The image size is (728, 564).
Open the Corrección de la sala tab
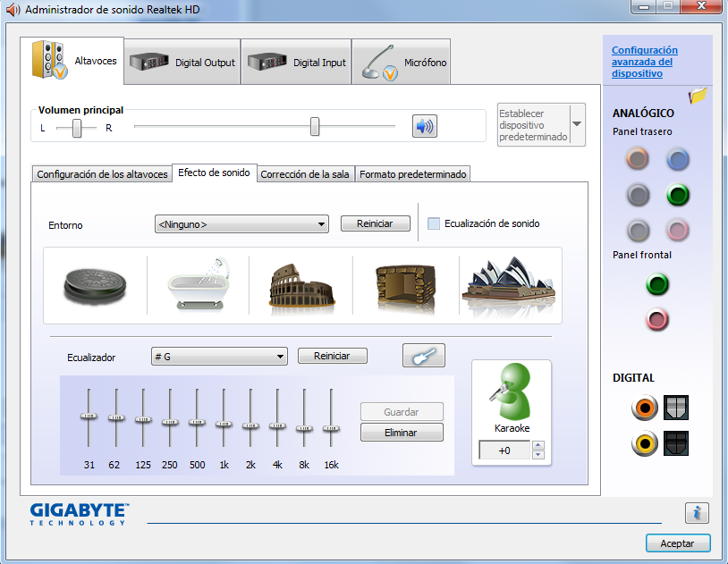tap(305, 174)
